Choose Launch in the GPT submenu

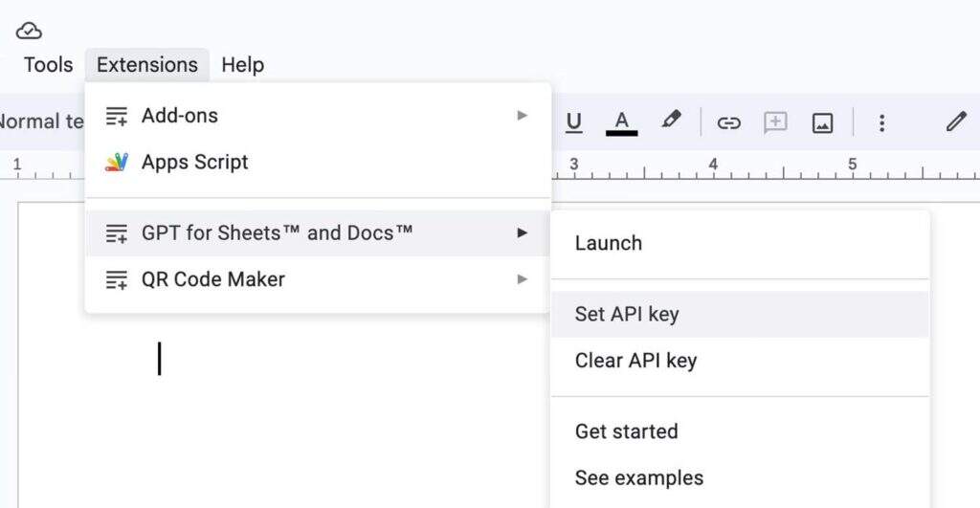coord(609,243)
